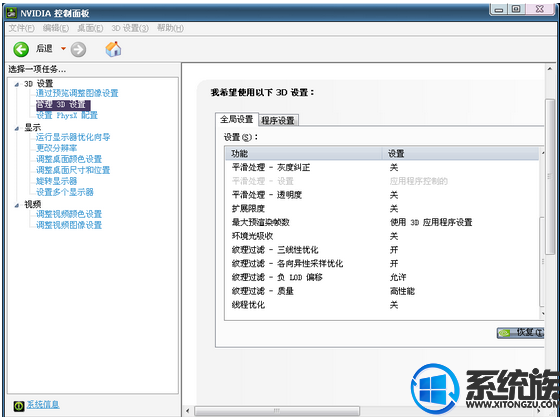Select the 最大预渲染帧数 row
Viewport: 560px width, 417px height.
[382, 222]
